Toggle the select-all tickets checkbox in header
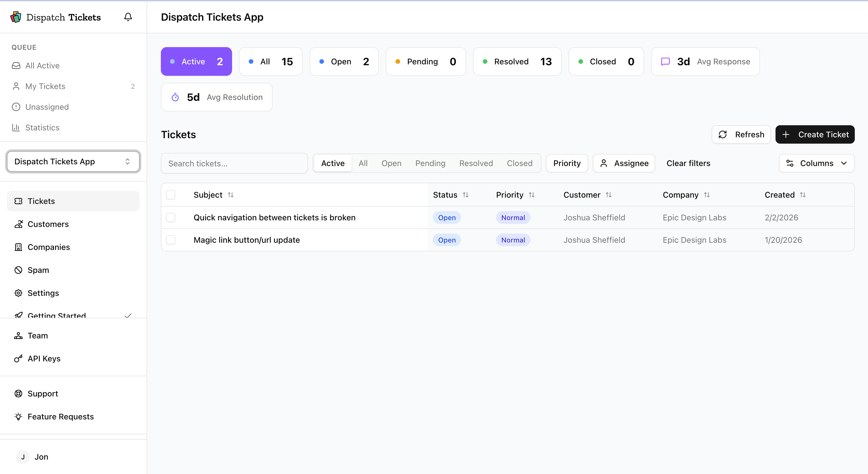 (171, 195)
